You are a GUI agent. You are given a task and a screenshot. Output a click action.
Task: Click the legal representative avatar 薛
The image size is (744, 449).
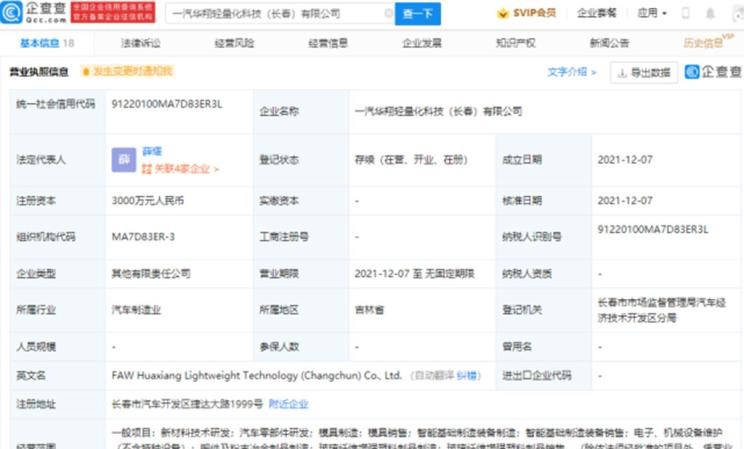[124, 159]
